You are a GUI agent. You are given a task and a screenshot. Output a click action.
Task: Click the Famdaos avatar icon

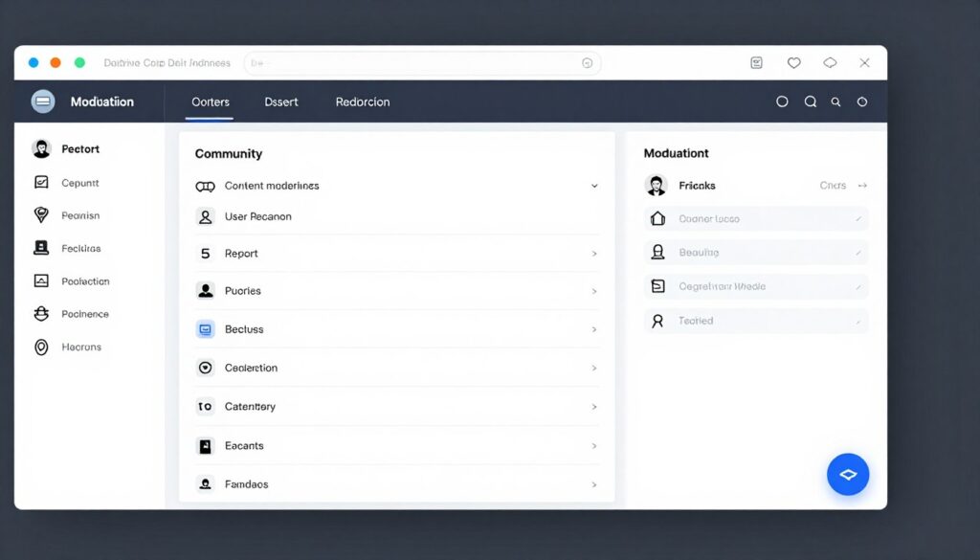click(x=205, y=483)
